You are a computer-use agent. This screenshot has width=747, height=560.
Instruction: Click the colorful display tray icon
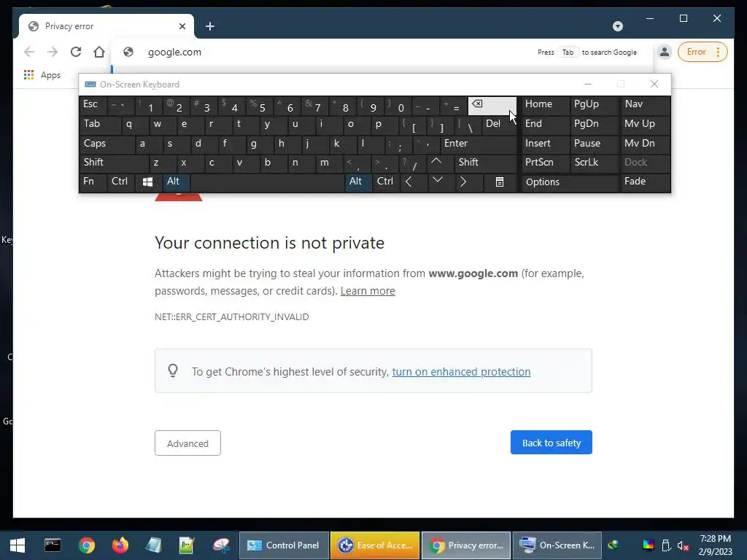(649, 545)
